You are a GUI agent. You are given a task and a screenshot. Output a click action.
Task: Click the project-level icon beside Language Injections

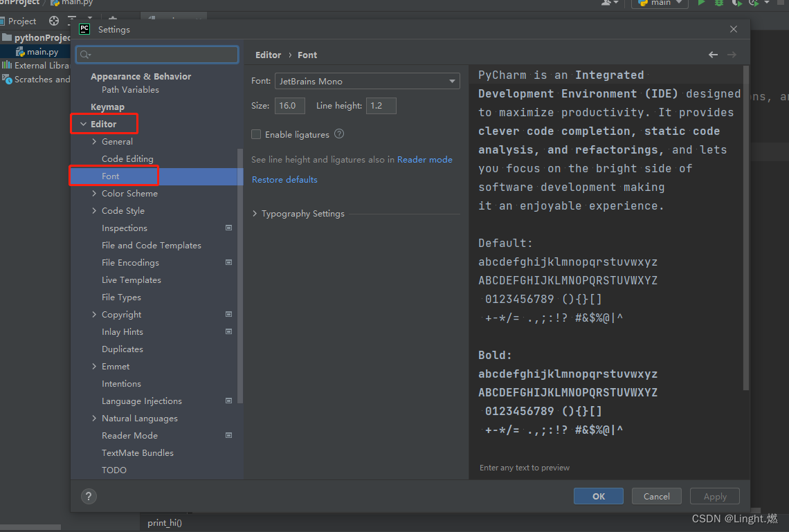228,401
